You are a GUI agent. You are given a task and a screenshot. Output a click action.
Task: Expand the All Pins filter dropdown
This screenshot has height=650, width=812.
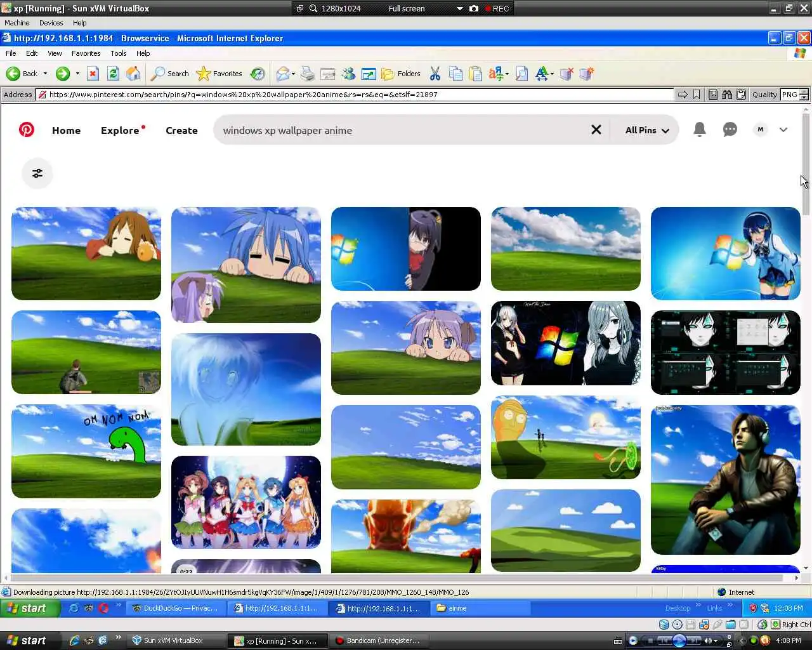(x=646, y=130)
